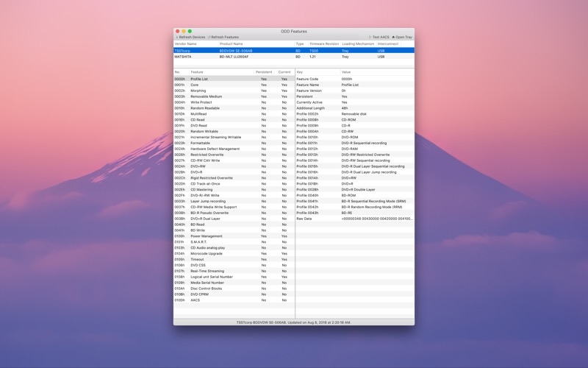The width and height of the screenshot is (588, 368).
Task: Select the DVD CPRM feature row
Action: tap(234, 294)
